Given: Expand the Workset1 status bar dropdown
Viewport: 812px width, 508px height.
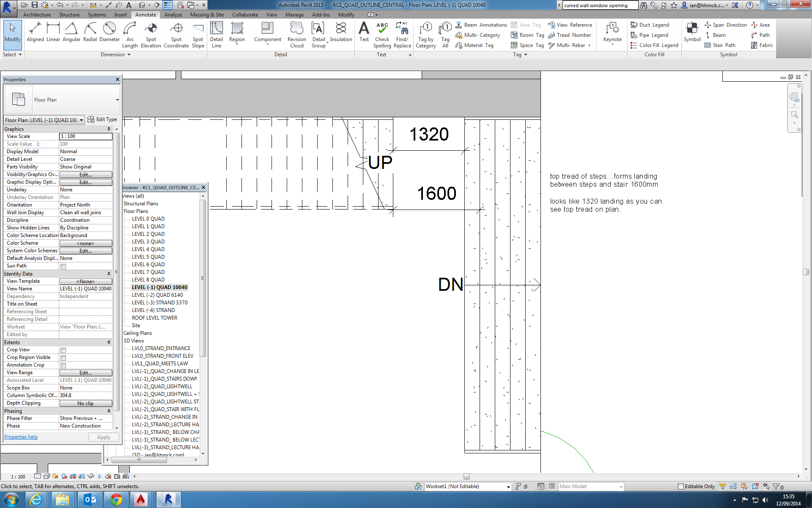Looking at the screenshot, I should click(508, 487).
